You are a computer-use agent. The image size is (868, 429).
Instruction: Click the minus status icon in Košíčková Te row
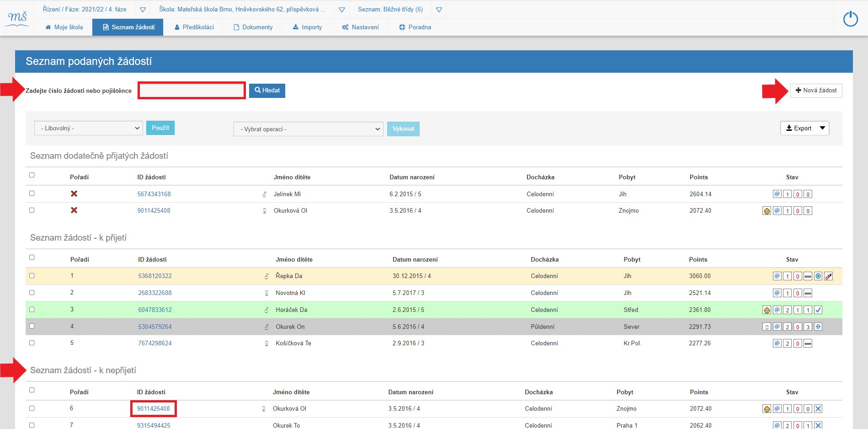[x=808, y=343]
